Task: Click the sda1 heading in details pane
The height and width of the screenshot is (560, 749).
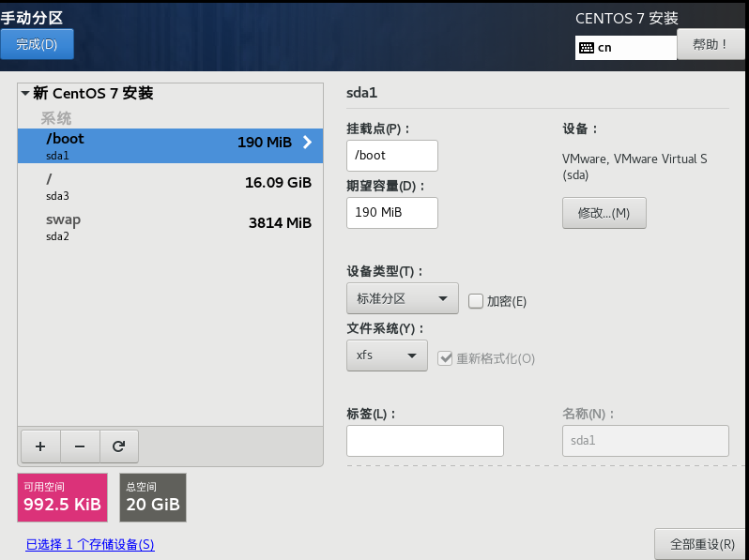Action: pos(361,93)
